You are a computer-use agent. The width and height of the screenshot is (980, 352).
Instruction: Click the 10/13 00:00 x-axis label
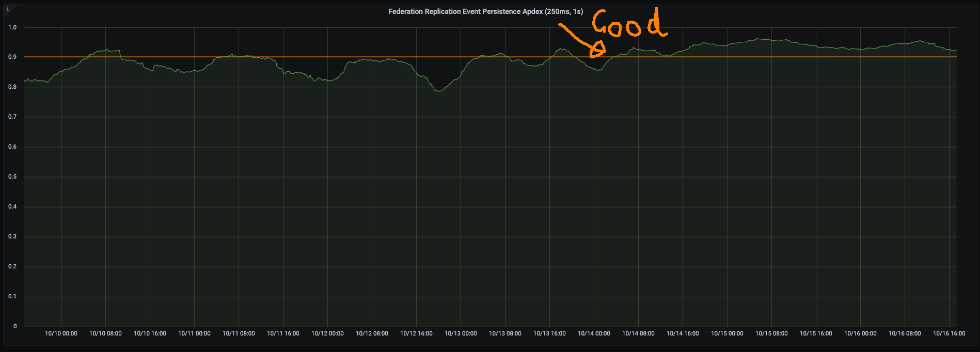(x=461, y=333)
